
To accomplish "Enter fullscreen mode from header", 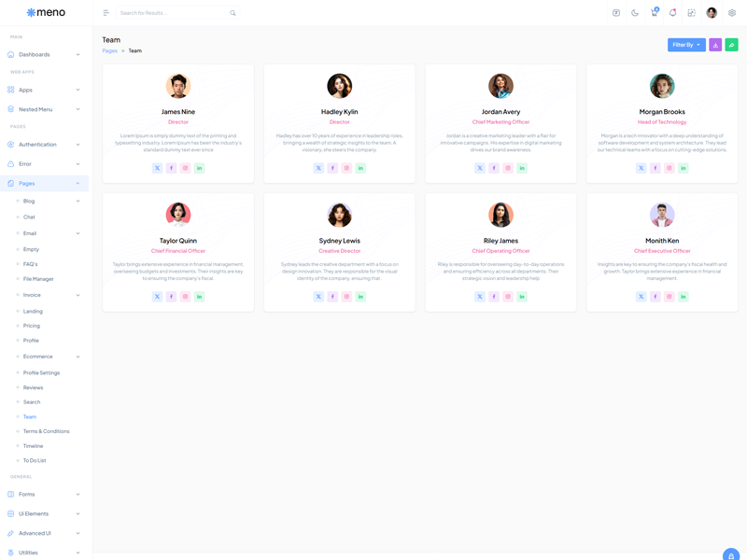I will click(x=691, y=13).
